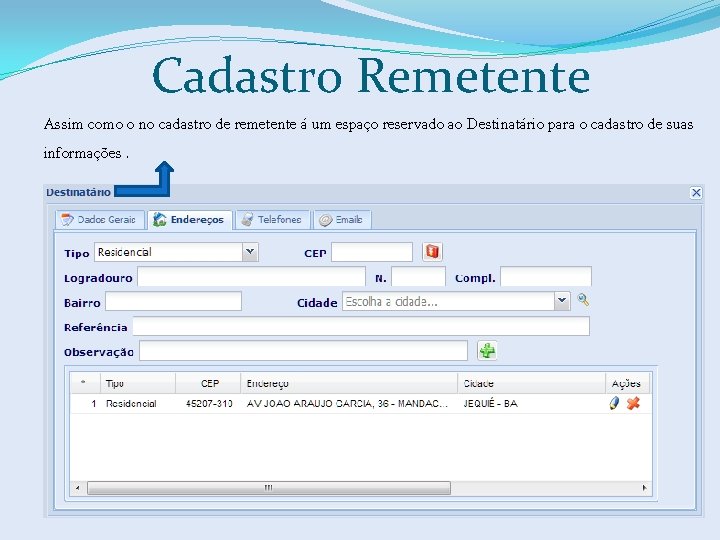Click the Bairro input field
This screenshot has height=540, width=720.
(174, 302)
